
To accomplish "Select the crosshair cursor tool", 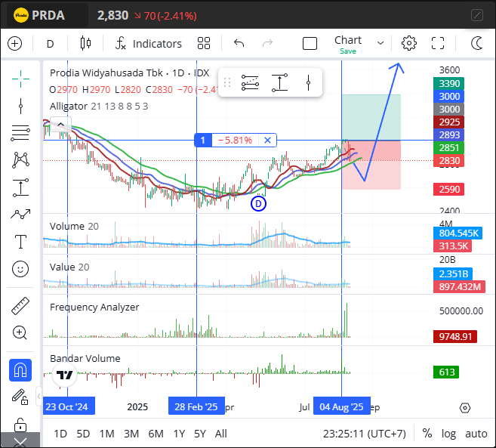I will pyautogui.click(x=20, y=79).
